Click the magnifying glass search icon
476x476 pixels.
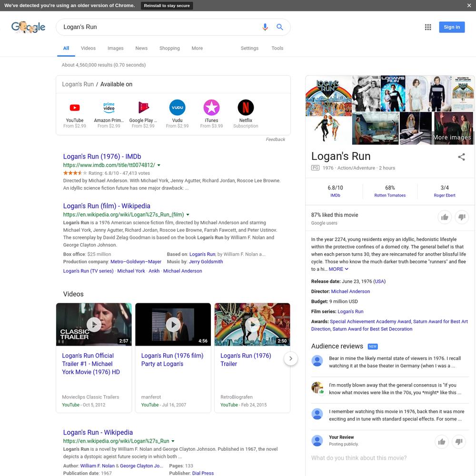[279, 27]
